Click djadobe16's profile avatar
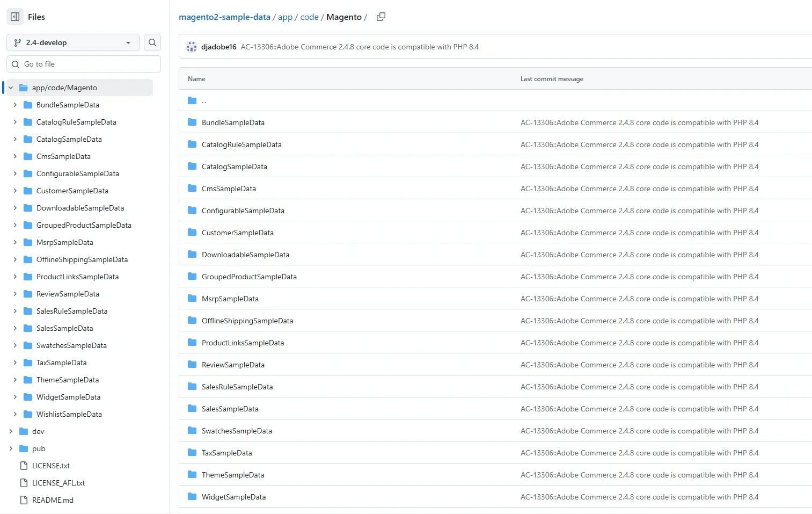This screenshot has width=812, height=514. point(191,46)
